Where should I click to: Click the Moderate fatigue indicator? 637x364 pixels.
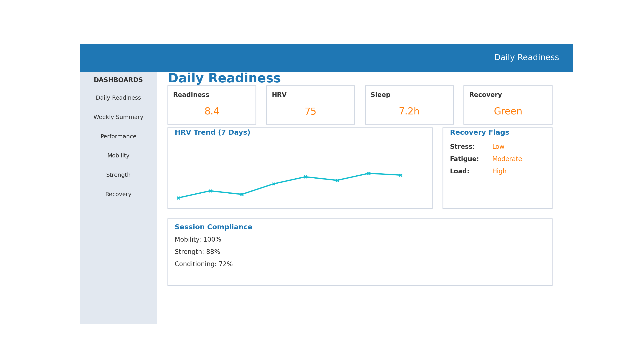pyautogui.click(x=507, y=159)
